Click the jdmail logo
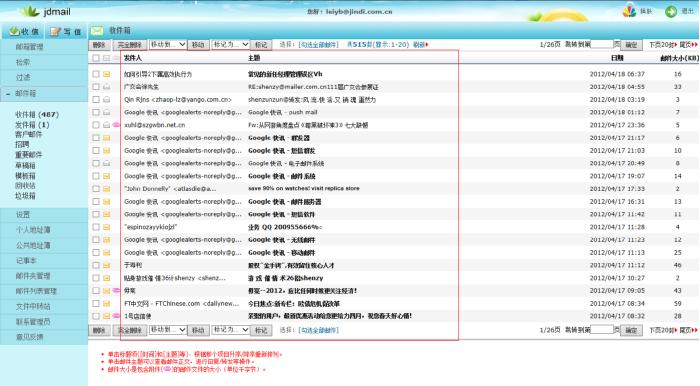The width and height of the screenshot is (700, 386). click(45, 12)
